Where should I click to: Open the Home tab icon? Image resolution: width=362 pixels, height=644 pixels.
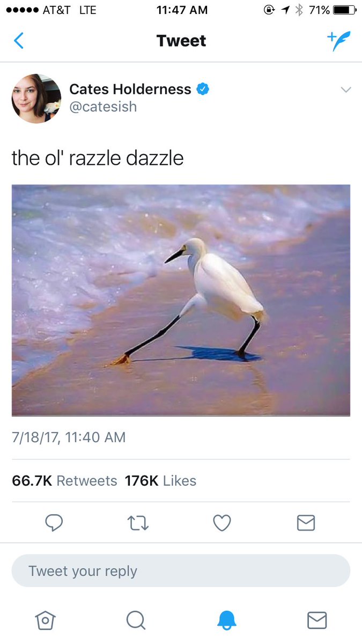pyautogui.click(x=45, y=620)
